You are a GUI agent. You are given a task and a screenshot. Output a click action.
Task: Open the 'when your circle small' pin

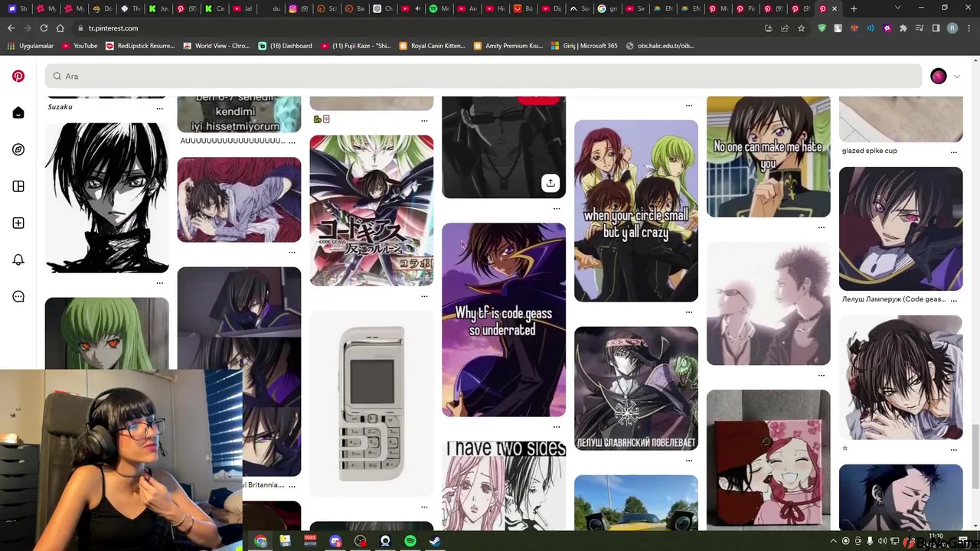click(x=636, y=210)
